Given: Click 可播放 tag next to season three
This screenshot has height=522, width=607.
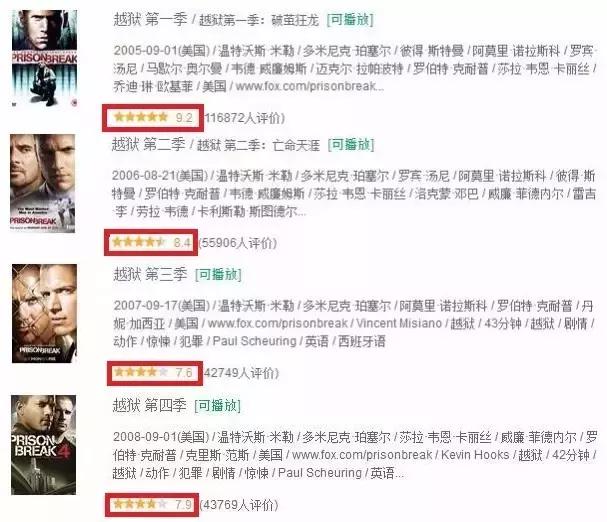Looking at the screenshot, I should click(x=218, y=275).
